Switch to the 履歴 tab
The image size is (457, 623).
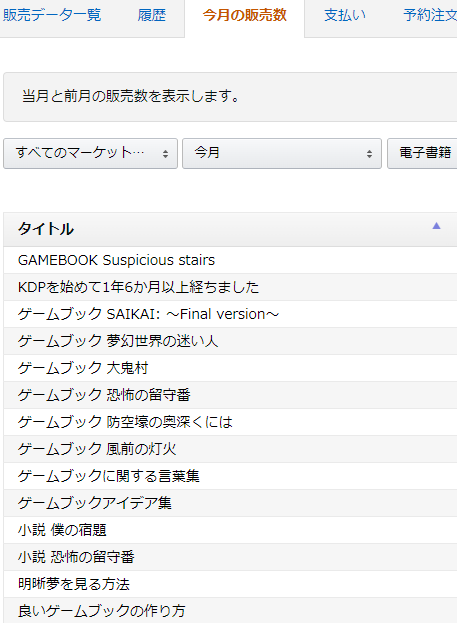(x=151, y=16)
